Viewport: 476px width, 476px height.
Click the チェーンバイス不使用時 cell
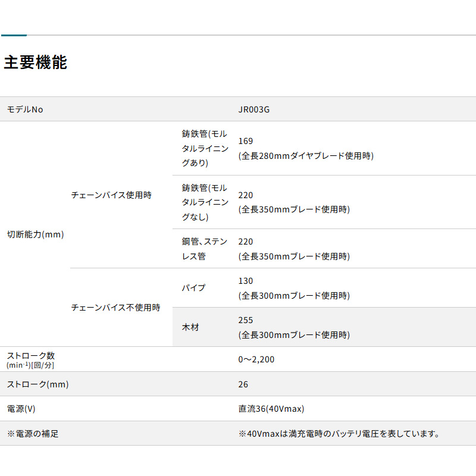[x=115, y=308]
